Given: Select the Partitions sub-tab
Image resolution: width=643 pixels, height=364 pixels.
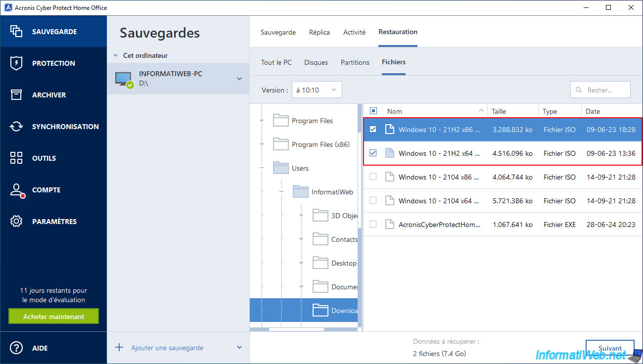Looking at the screenshot, I should tap(355, 62).
